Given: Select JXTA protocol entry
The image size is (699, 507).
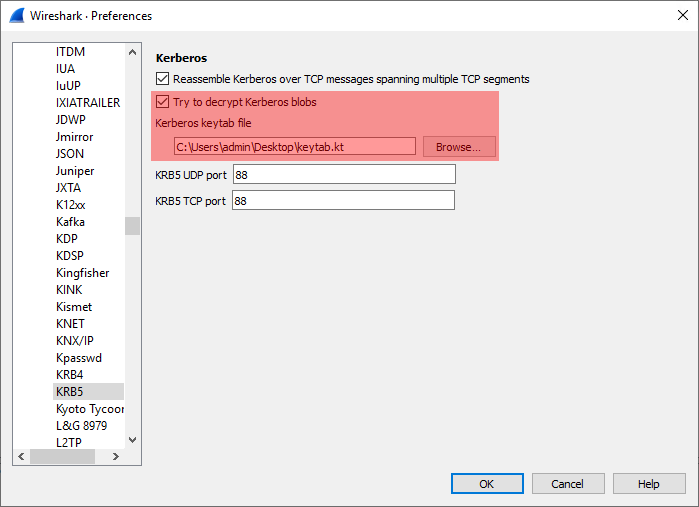Looking at the screenshot, I should pos(68,188).
